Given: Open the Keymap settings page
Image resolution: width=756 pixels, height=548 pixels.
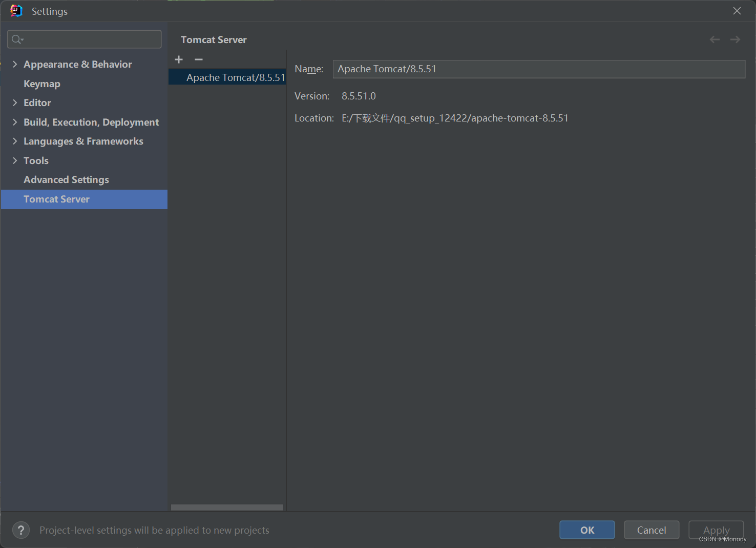Looking at the screenshot, I should point(42,84).
